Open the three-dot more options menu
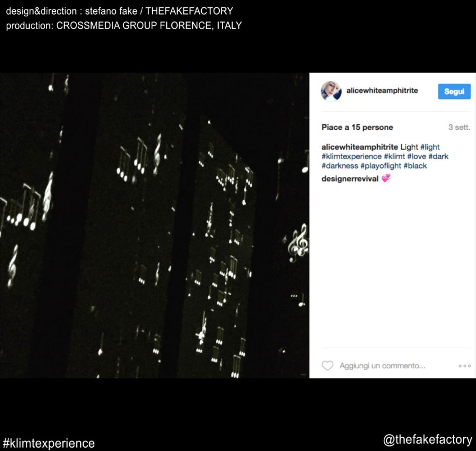This screenshot has height=451, width=476. click(464, 366)
